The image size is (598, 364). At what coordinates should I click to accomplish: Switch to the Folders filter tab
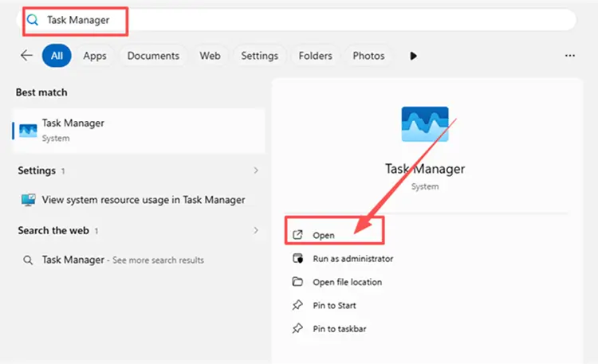tap(316, 56)
